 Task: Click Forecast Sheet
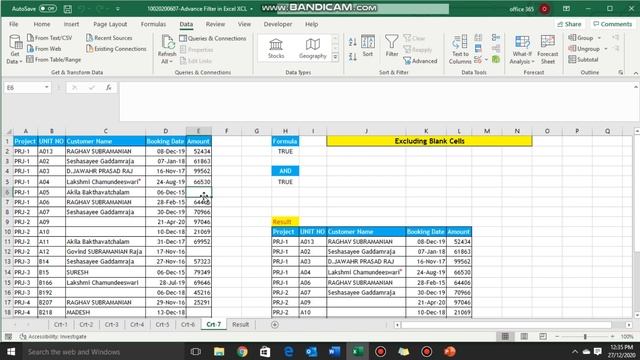[548, 49]
